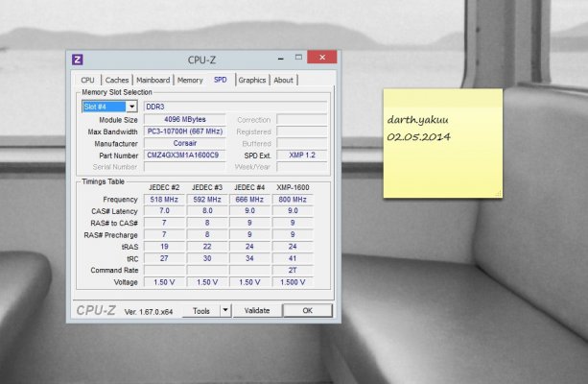Select the 592 MHz frequency cell

pyautogui.click(x=207, y=200)
